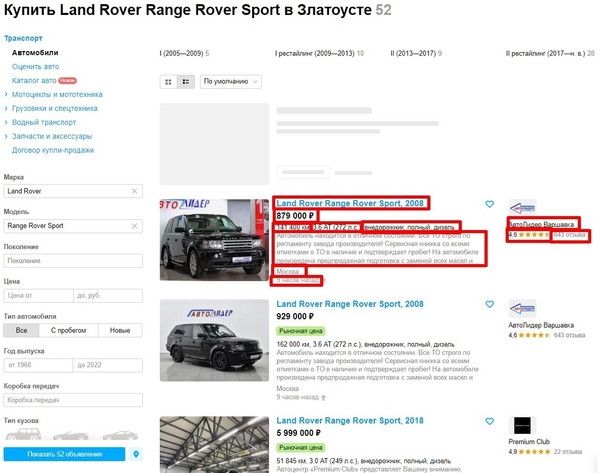Favorite the 929 000 ₽ Range Rover listing
600x473 pixels.
coord(489,304)
